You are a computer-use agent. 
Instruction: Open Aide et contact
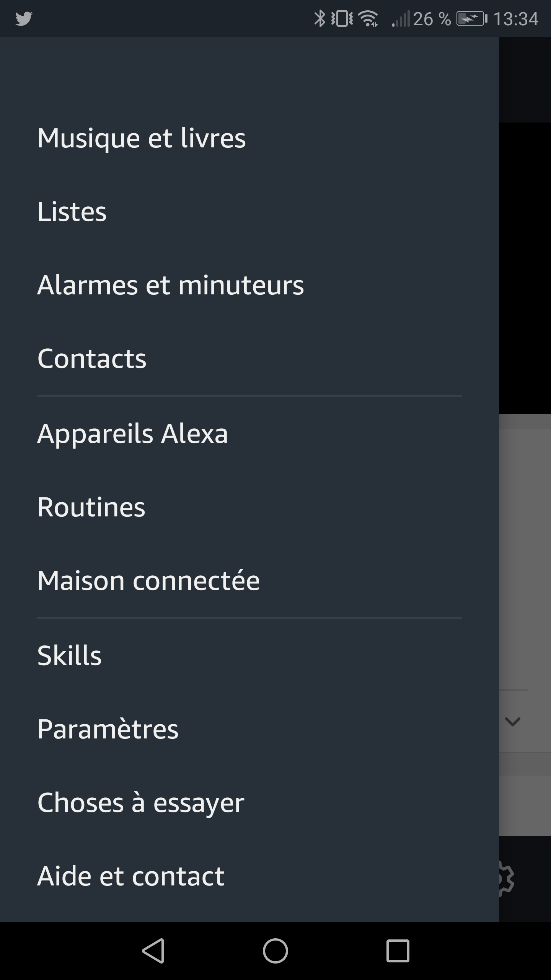[131, 876]
